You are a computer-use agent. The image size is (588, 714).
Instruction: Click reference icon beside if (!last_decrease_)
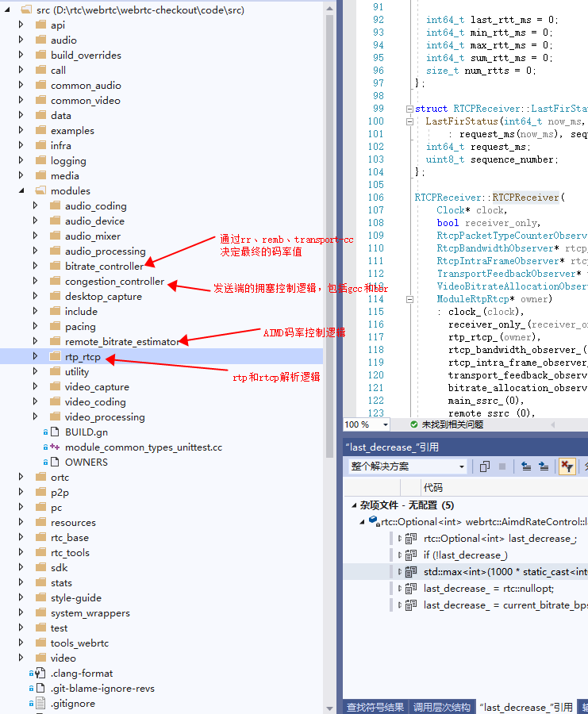click(411, 555)
